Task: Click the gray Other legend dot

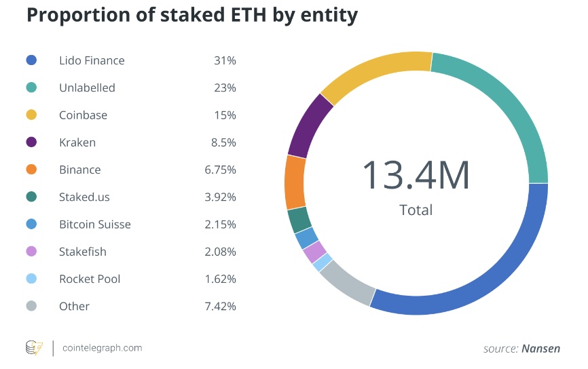Action: tap(31, 306)
